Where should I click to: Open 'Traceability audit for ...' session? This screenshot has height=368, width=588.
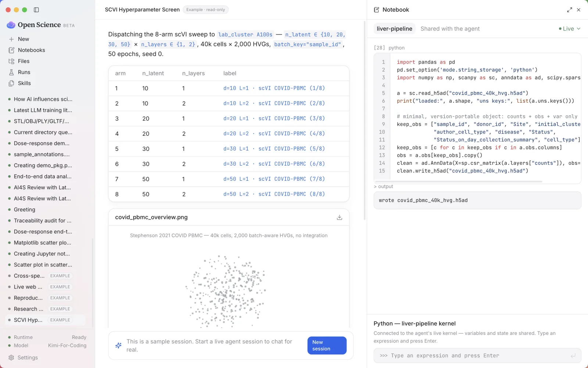point(43,220)
